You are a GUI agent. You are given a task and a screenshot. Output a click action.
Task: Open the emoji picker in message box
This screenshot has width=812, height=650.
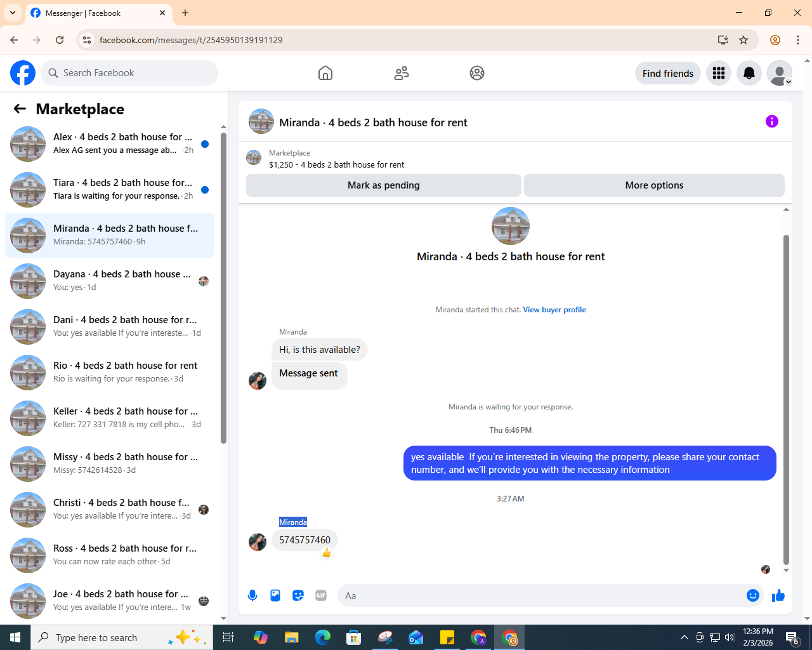click(x=753, y=595)
